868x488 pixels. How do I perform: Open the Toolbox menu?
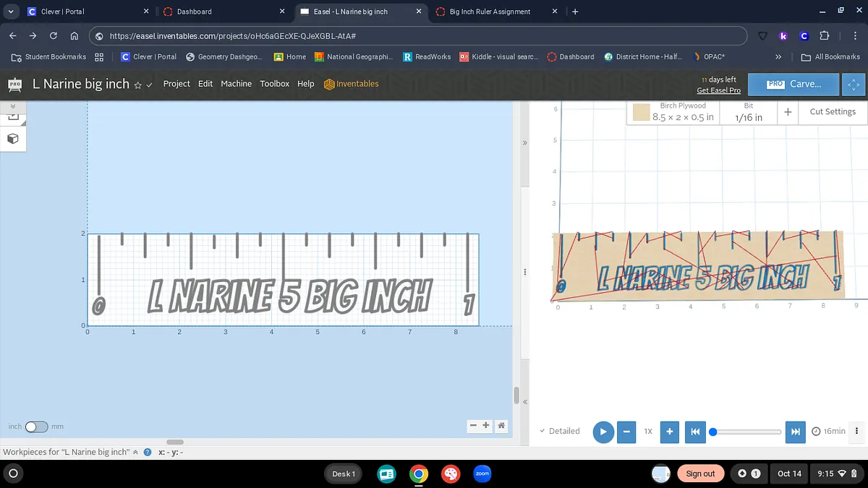(x=274, y=84)
